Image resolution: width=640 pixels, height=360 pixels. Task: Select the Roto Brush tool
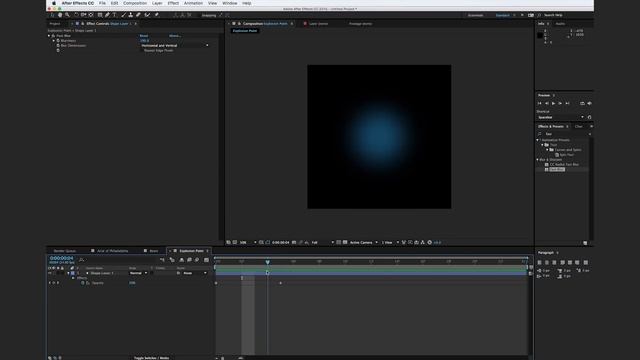tap(147, 15)
